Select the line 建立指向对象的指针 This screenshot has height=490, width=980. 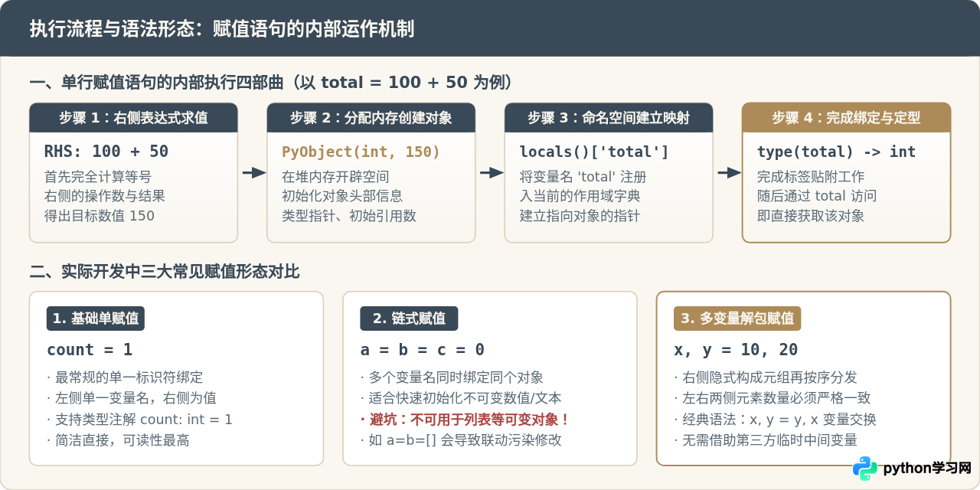(580, 216)
